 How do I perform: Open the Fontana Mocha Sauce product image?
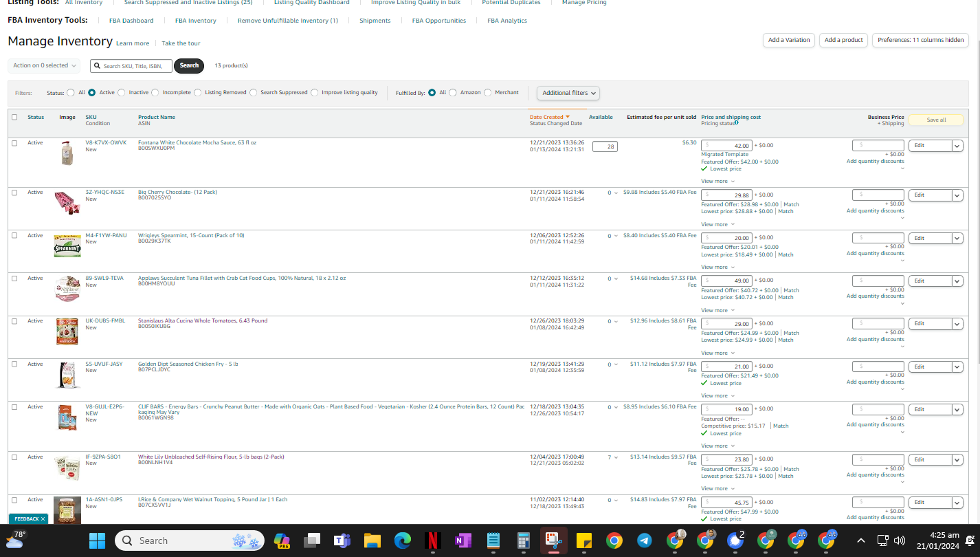pos(67,153)
